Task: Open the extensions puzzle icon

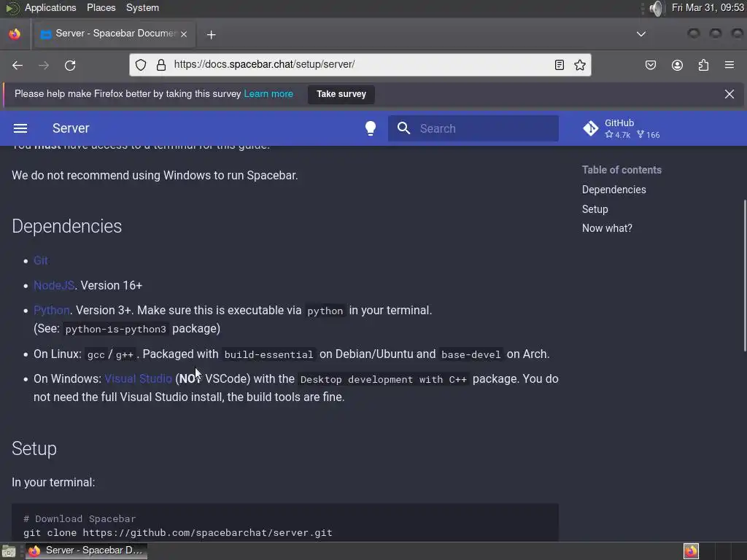Action: 703,65
